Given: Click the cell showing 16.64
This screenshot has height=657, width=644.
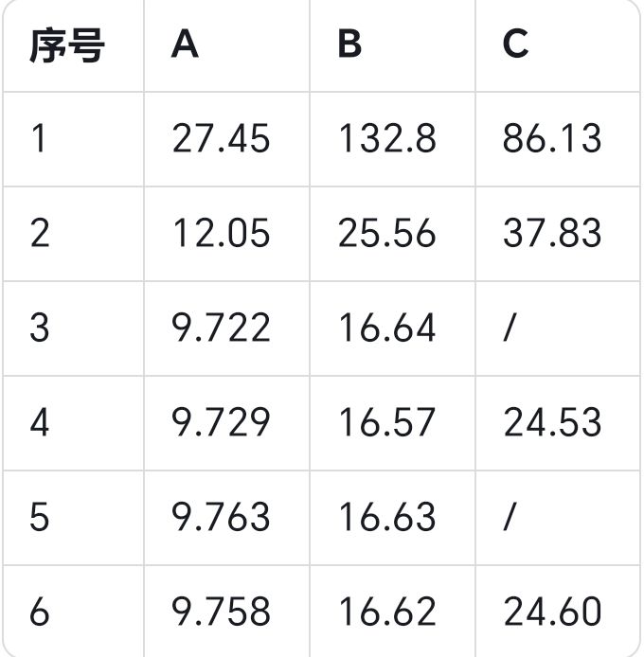Looking at the screenshot, I should coord(386,328).
